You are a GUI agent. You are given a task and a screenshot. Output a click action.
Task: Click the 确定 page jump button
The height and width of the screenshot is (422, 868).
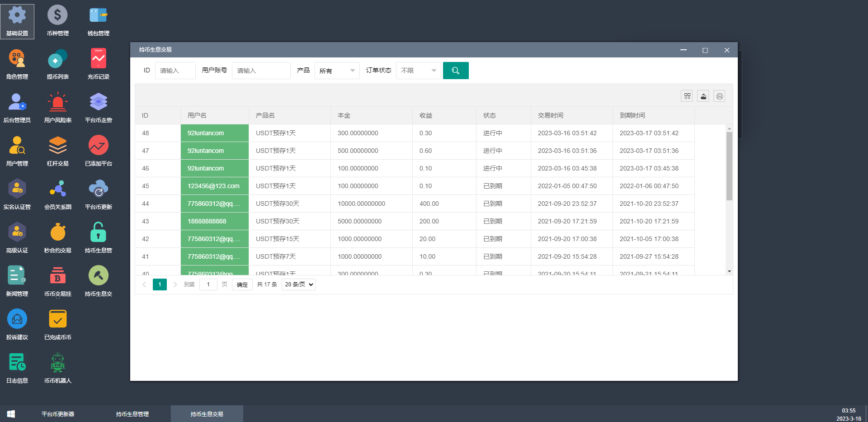[242, 284]
